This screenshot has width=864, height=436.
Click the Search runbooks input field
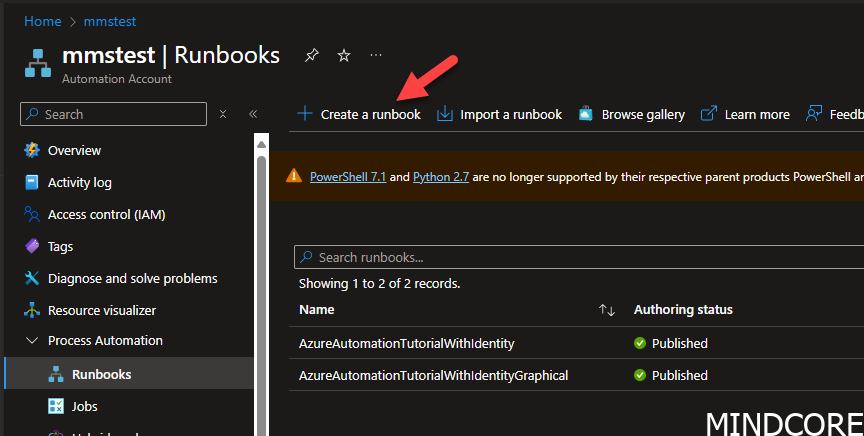coord(580,258)
